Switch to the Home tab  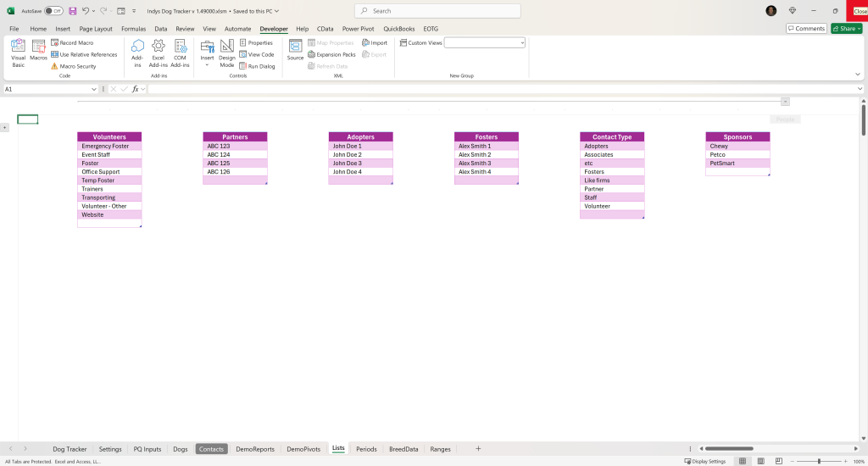click(38, 29)
